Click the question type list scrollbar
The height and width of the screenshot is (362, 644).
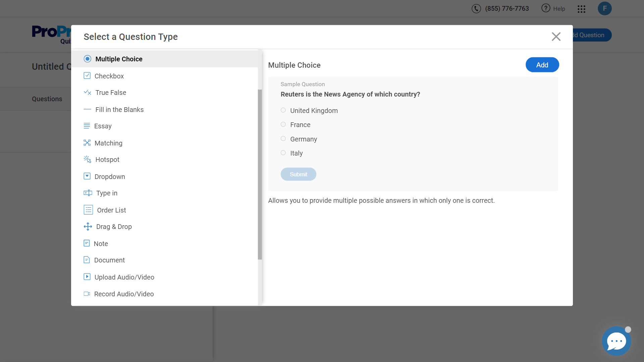[x=260, y=174]
